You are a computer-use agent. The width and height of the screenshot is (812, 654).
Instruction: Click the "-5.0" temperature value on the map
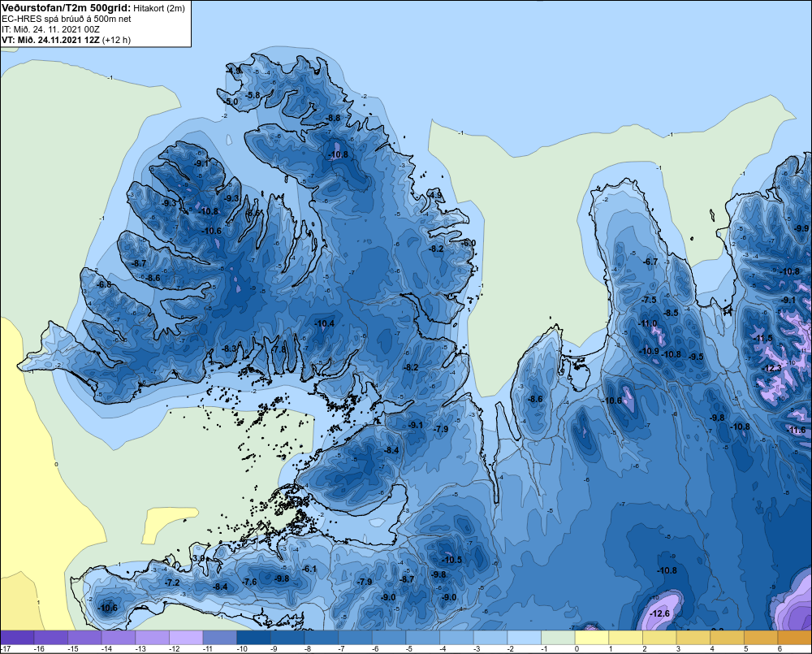click(231, 102)
